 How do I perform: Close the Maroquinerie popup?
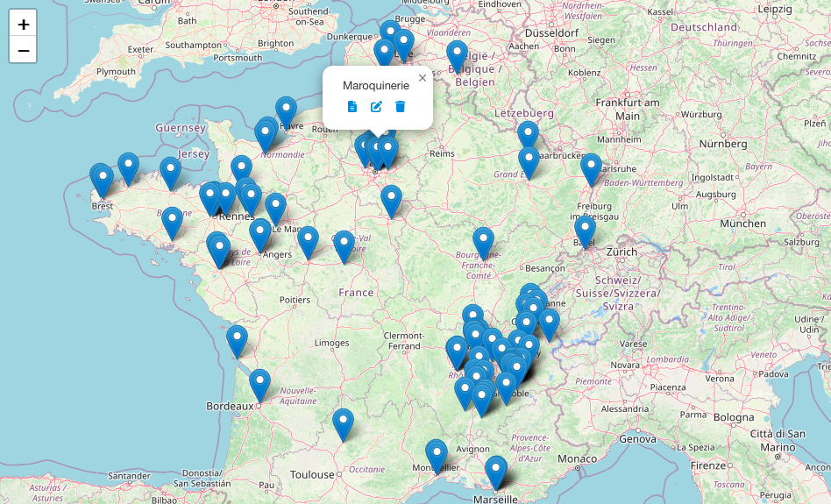423,78
